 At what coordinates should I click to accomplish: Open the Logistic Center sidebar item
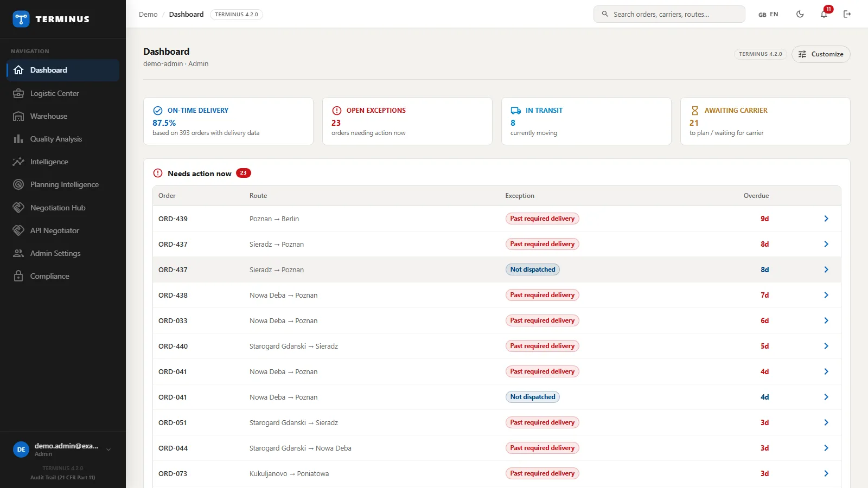[63, 93]
